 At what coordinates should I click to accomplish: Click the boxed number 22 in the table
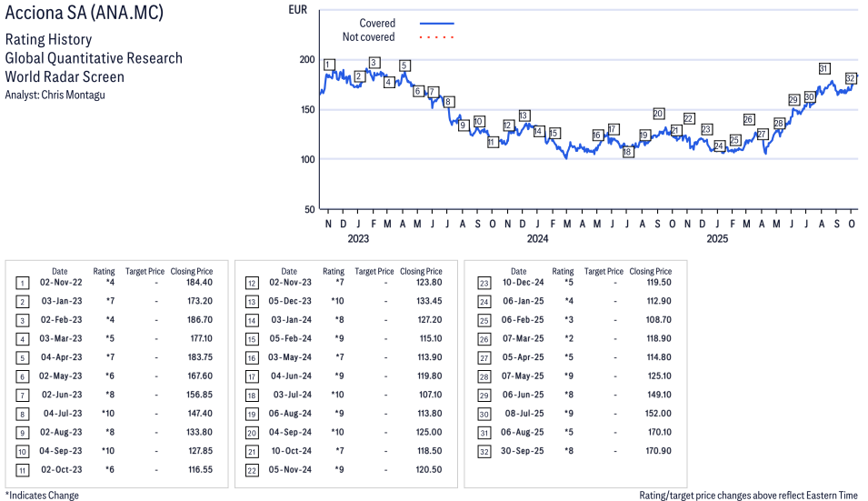[x=251, y=469]
